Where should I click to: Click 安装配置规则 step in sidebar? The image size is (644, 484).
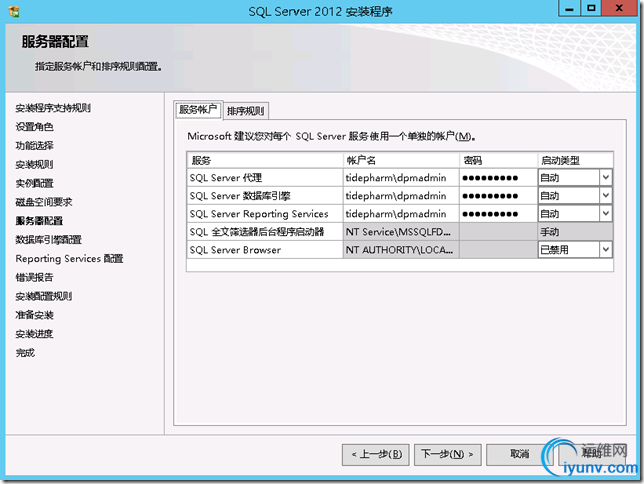click(44, 296)
